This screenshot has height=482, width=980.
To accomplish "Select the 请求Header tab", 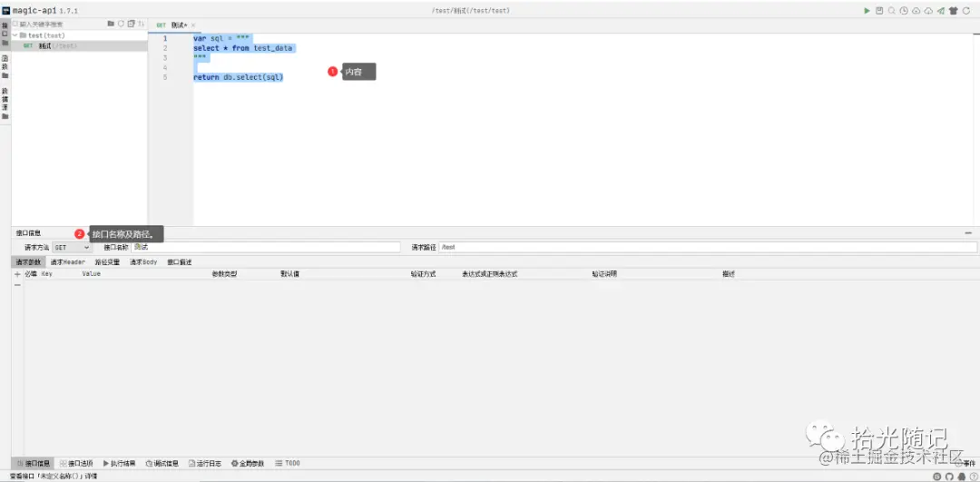I will click(67, 262).
